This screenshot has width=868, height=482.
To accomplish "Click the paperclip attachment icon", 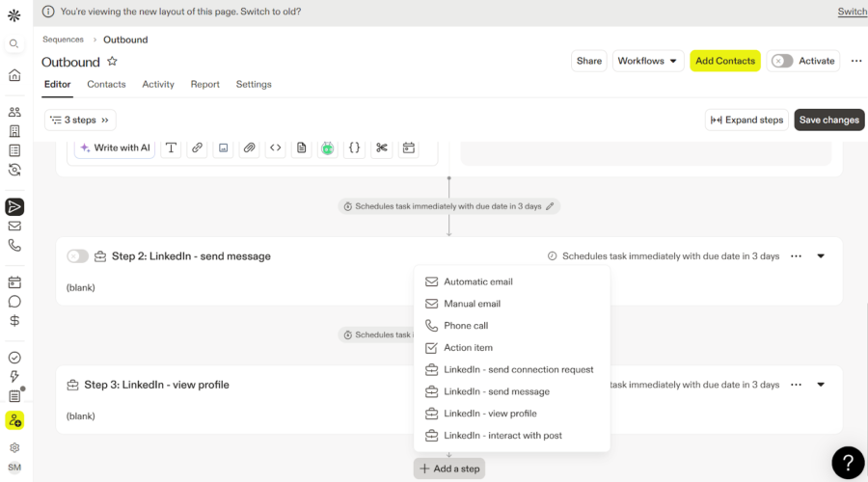I will point(249,147).
